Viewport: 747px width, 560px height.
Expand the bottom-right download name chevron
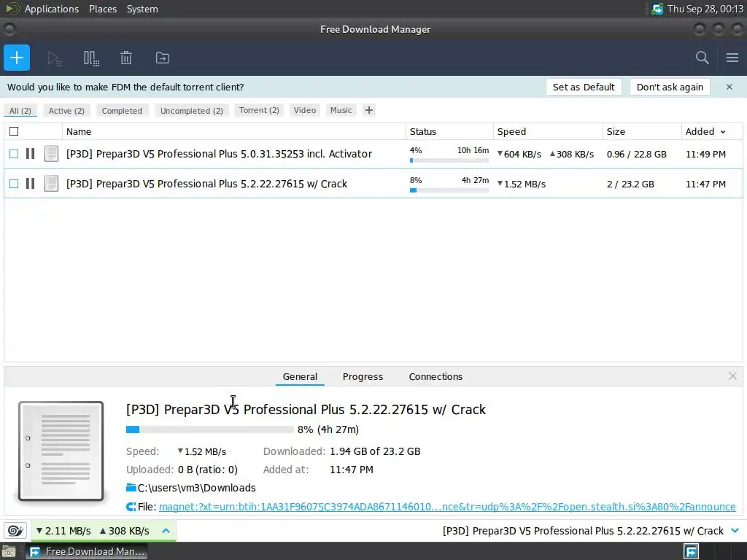(735, 531)
